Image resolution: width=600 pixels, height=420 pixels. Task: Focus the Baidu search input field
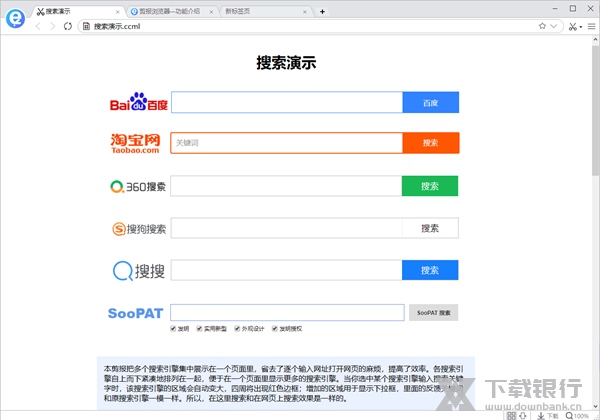tap(287, 102)
